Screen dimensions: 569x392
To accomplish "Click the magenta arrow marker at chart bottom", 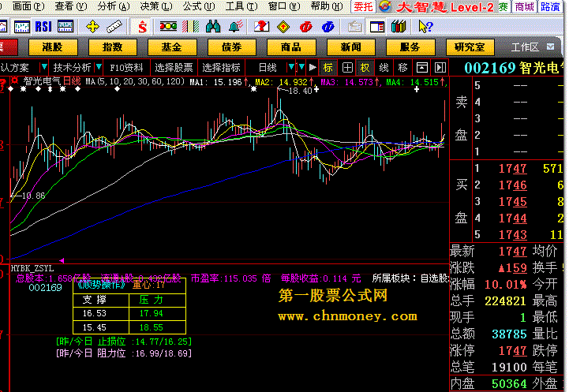I will tap(62, 260).
